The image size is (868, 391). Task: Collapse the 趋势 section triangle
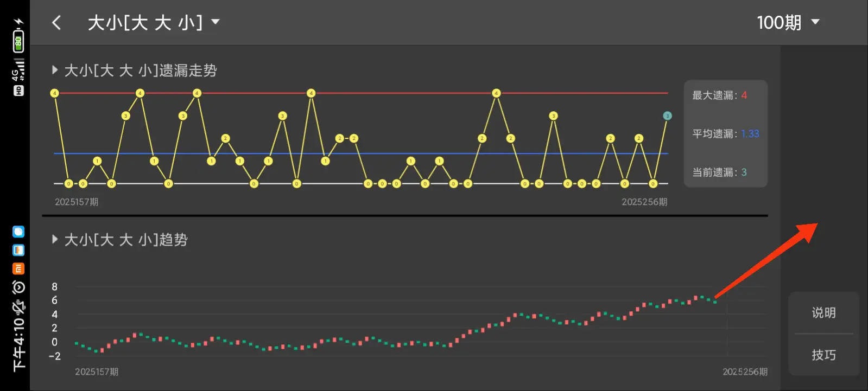tap(55, 239)
